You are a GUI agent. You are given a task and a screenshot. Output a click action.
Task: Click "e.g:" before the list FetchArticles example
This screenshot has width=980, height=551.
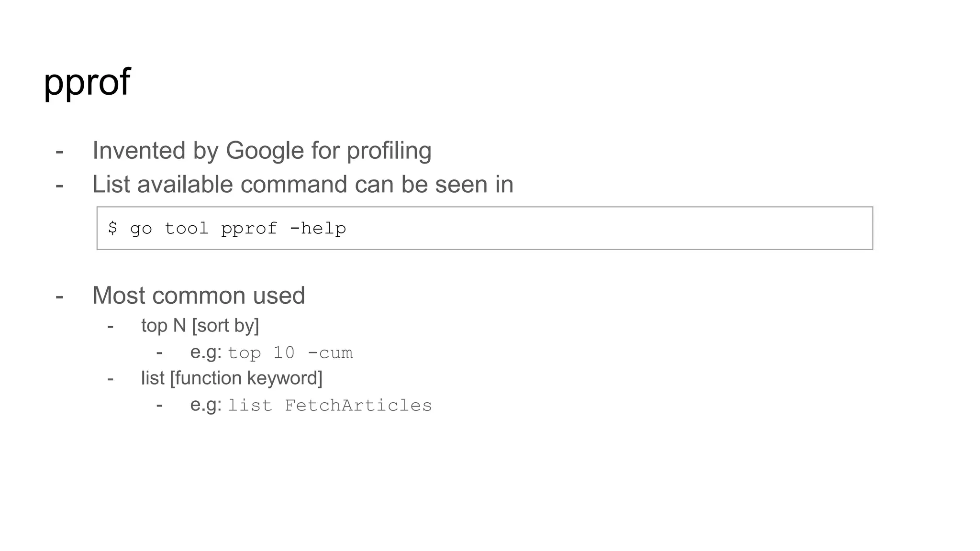[x=206, y=405]
